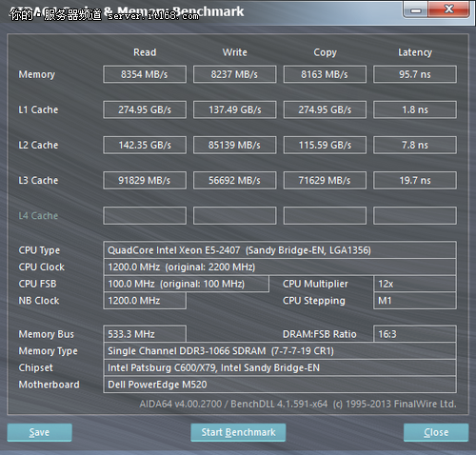Screen dimensions: 476x455
Task: Select Memory Read value 8354 MB/s
Action: 145,74
